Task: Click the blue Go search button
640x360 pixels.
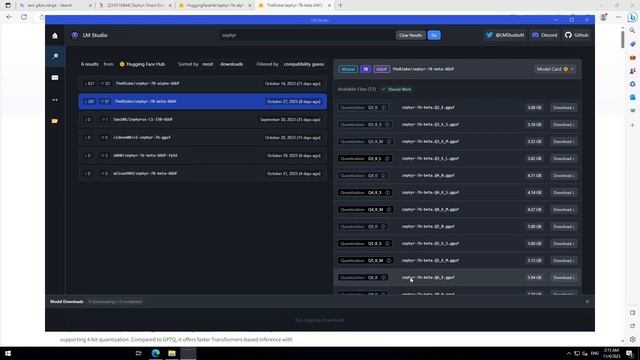Action: coord(434,35)
